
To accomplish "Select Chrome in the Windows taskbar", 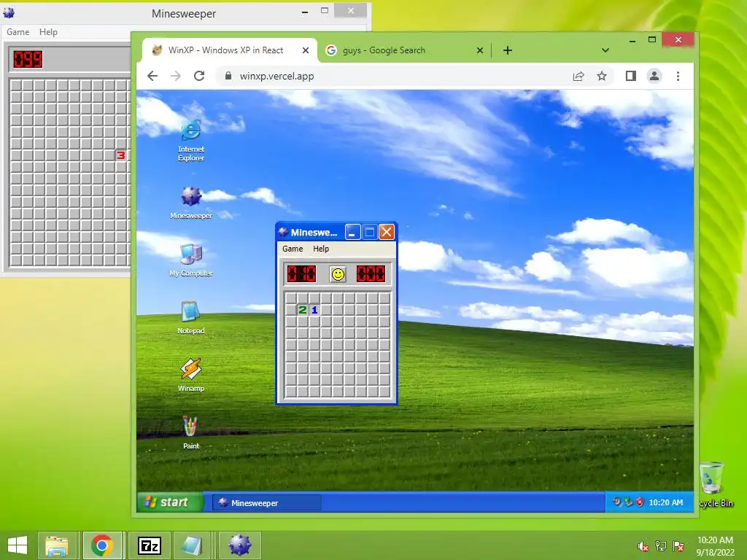I will [102, 545].
